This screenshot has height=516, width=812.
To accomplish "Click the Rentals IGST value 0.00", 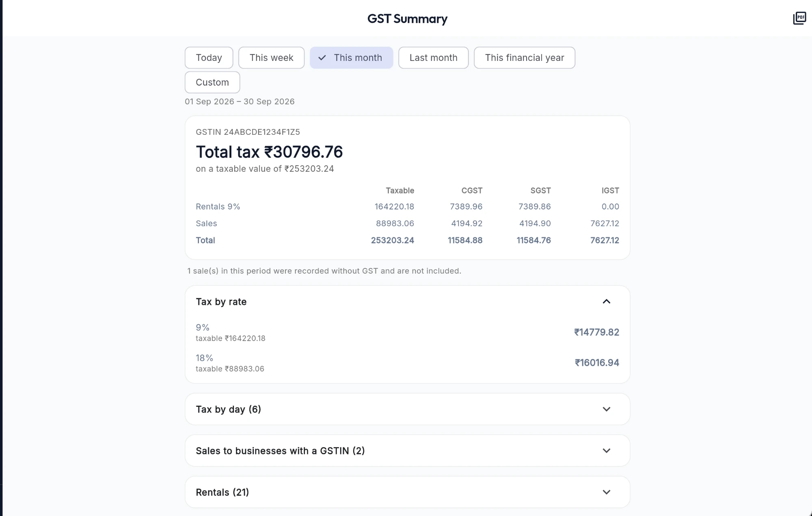I will 610,207.
